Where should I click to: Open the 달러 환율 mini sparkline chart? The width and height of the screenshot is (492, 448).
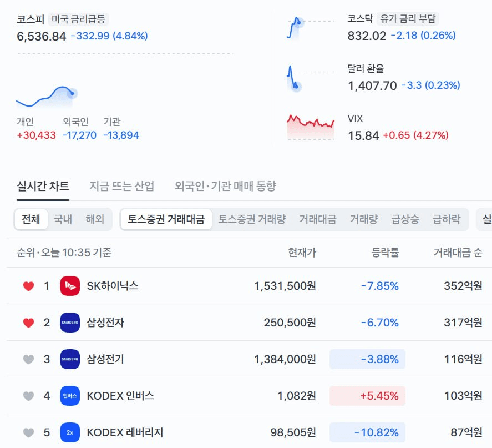coord(311,78)
